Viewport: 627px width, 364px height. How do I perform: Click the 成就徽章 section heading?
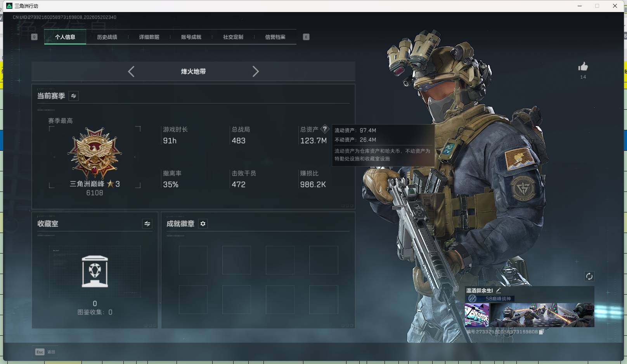tap(180, 224)
